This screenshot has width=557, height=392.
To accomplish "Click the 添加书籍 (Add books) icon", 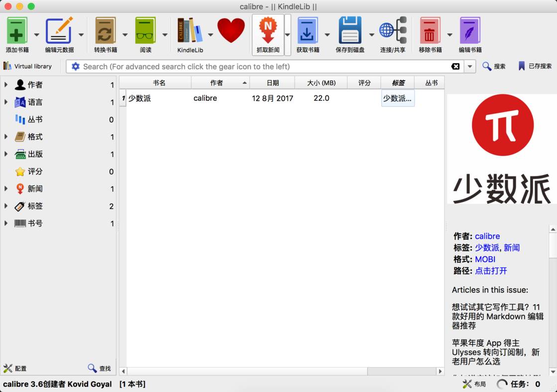I will pyautogui.click(x=17, y=31).
